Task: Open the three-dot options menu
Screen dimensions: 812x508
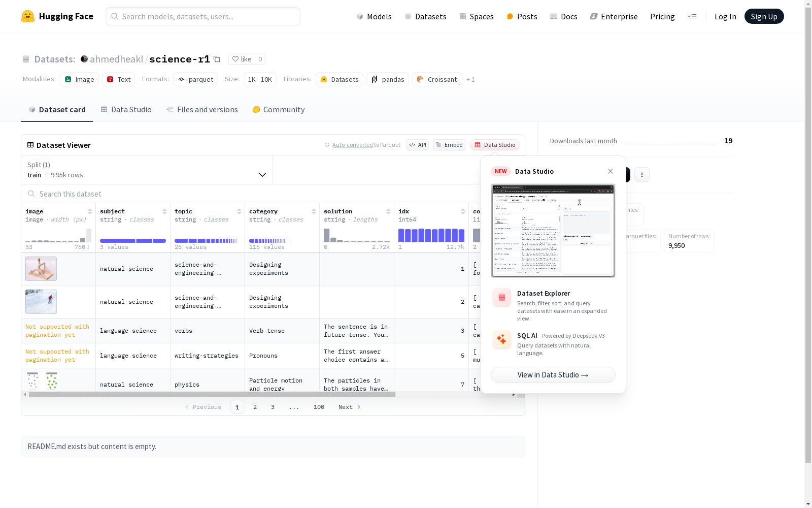Action: pos(642,175)
